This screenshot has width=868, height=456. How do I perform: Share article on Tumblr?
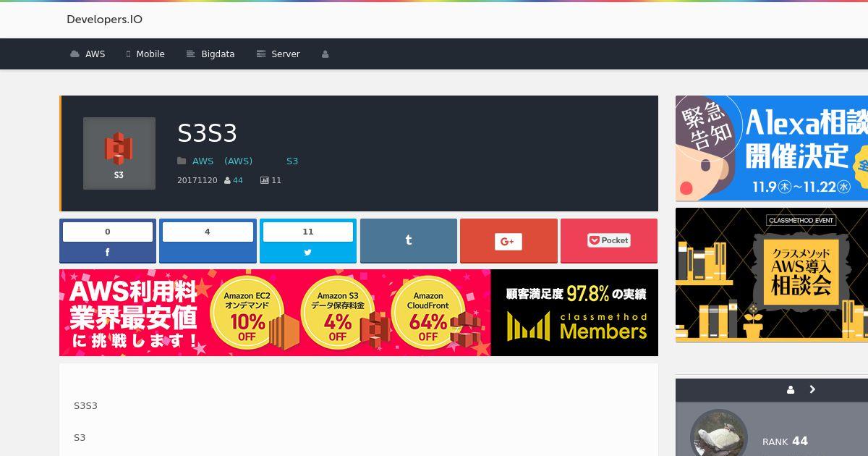tap(409, 240)
